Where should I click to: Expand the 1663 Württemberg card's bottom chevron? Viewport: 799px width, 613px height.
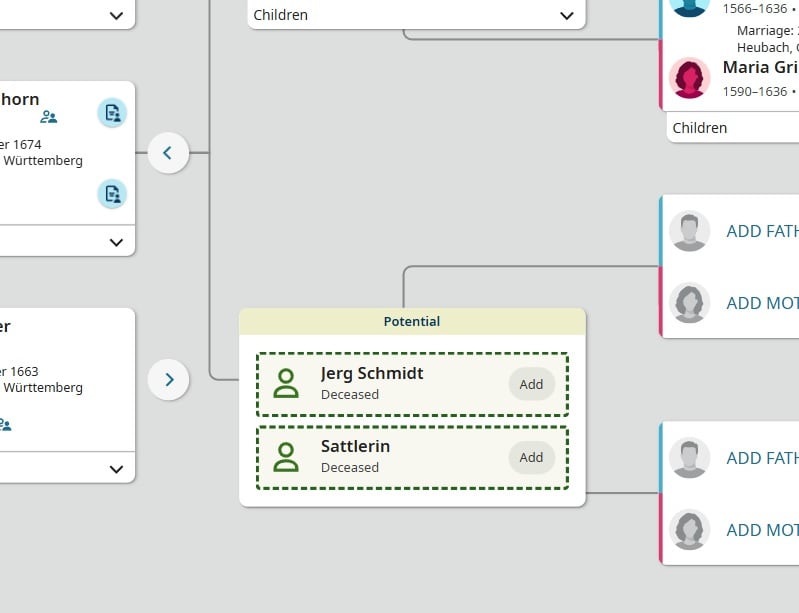point(116,468)
